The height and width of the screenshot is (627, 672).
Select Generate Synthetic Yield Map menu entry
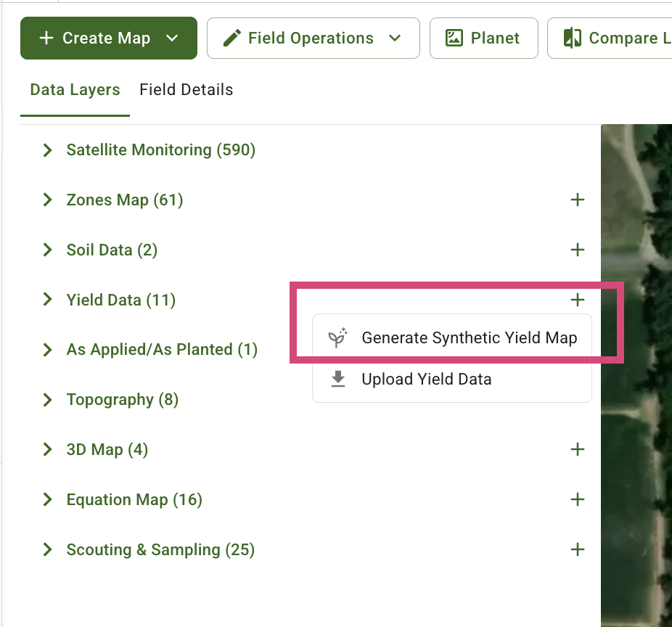click(x=468, y=337)
